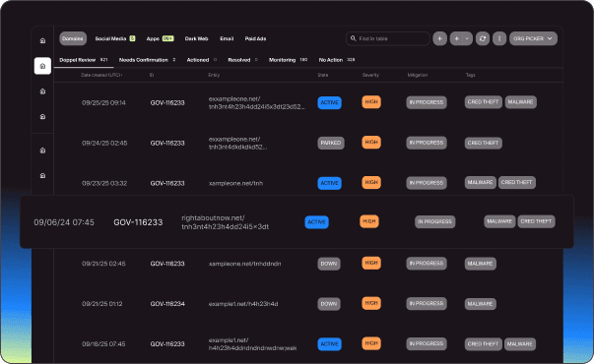Click the date 09/06/24 07:45 in the highlighted row
Viewport: 594px width, 364px height.
pyautogui.click(x=64, y=222)
